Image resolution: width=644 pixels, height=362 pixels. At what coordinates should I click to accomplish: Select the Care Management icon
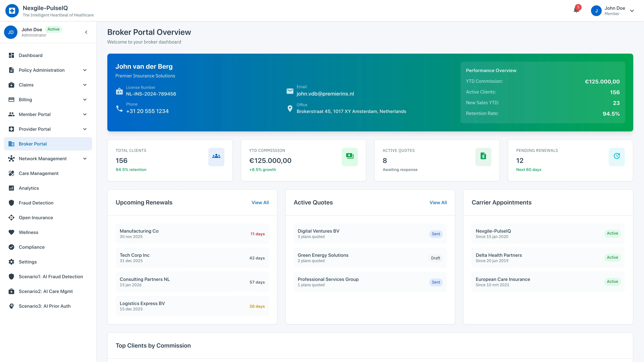pos(12,173)
